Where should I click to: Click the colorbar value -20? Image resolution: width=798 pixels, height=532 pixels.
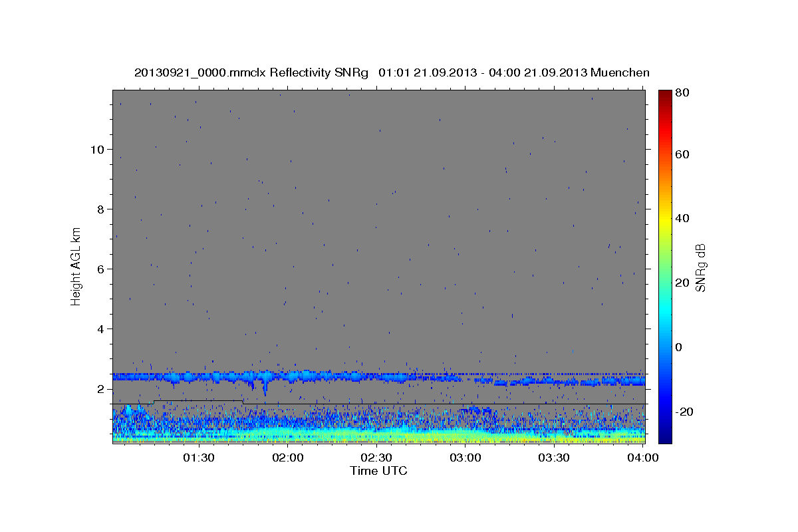click(684, 412)
